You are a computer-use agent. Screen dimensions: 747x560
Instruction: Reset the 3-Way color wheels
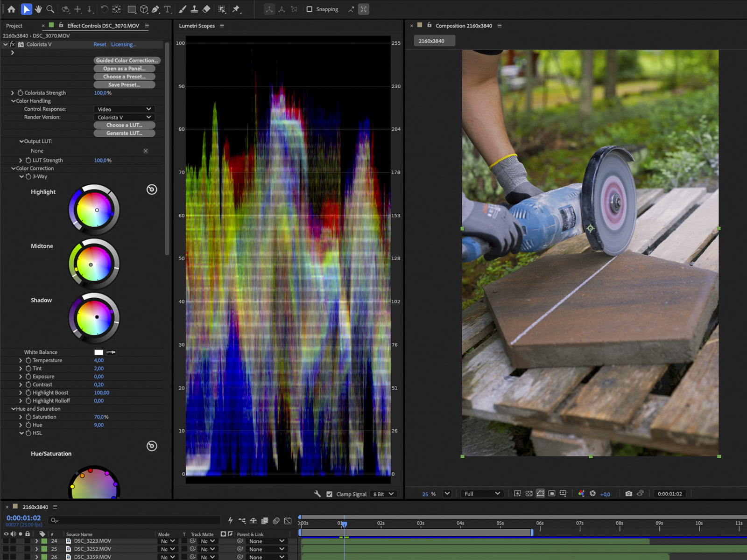click(x=152, y=189)
